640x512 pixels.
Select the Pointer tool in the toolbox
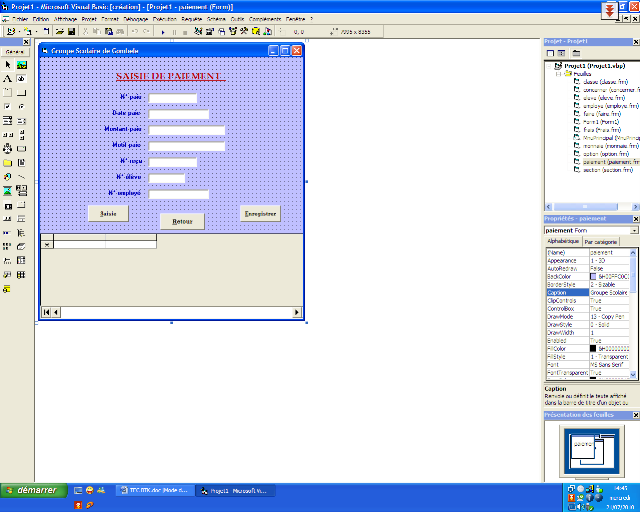pyautogui.click(x=7, y=64)
